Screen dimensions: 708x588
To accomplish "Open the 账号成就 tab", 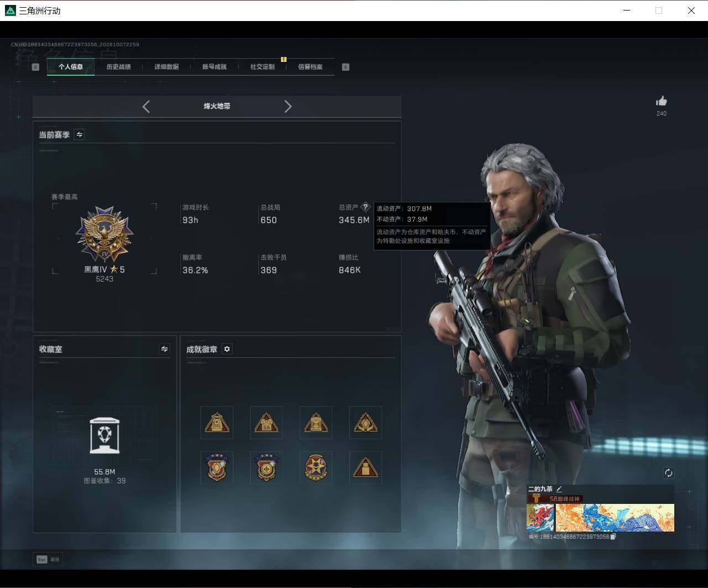I will 215,67.
